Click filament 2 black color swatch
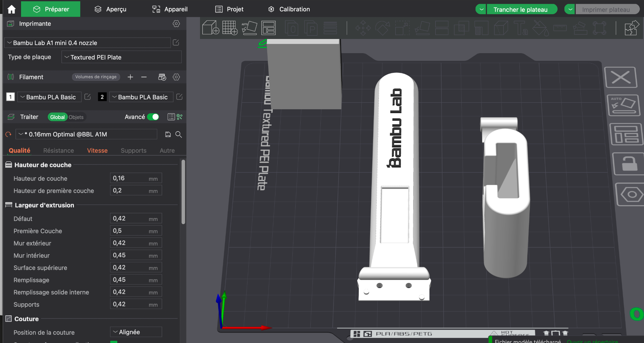Image resolution: width=644 pixels, height=343 pixels. pos(102,97)
